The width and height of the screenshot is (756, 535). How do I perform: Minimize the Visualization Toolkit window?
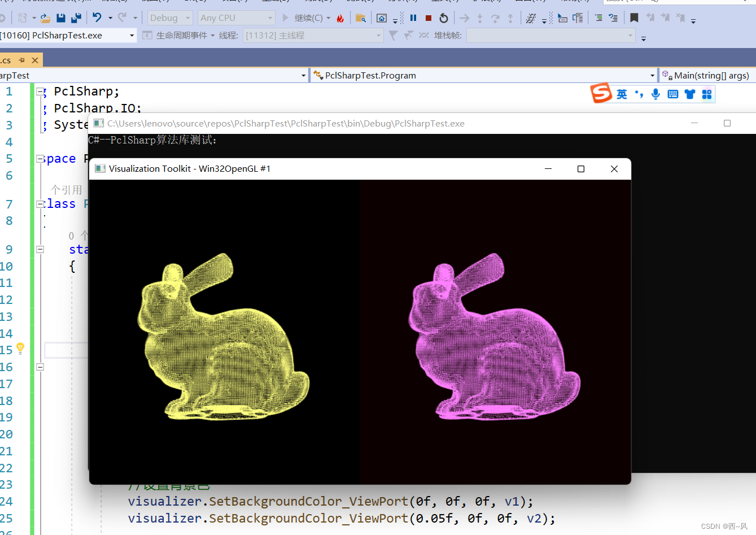pos(548,169)
